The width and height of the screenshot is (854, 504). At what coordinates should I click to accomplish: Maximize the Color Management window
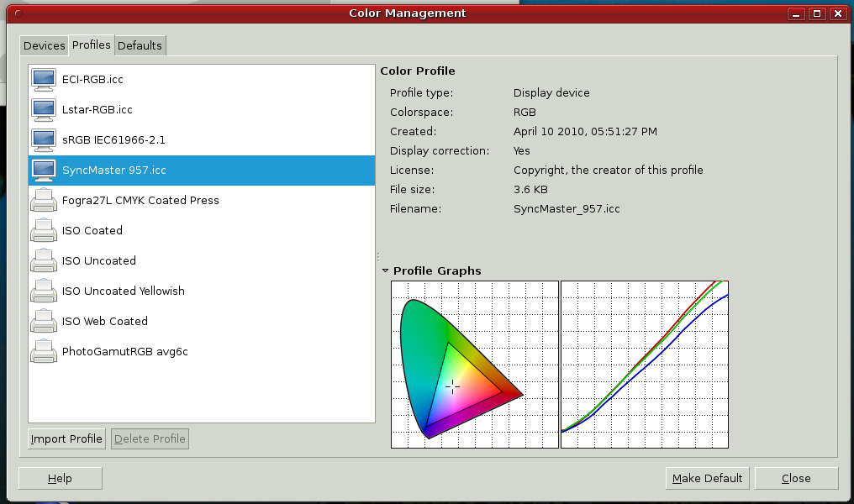tap(817, 13)
